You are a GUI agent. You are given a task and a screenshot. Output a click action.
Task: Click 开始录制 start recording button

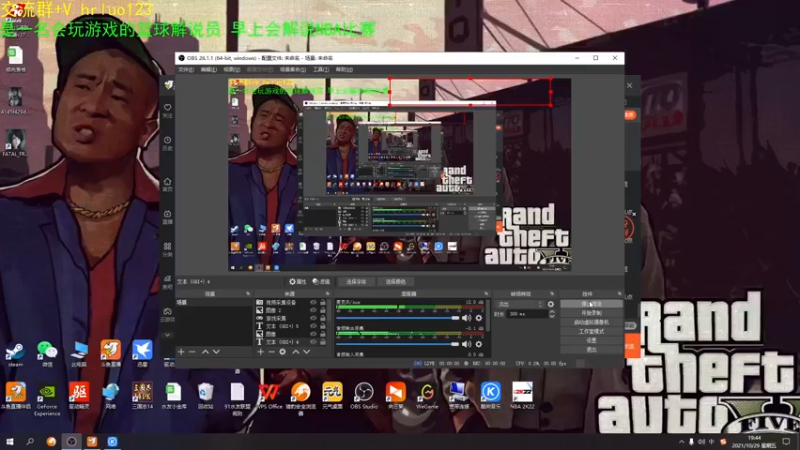click(x=591, y=313)
